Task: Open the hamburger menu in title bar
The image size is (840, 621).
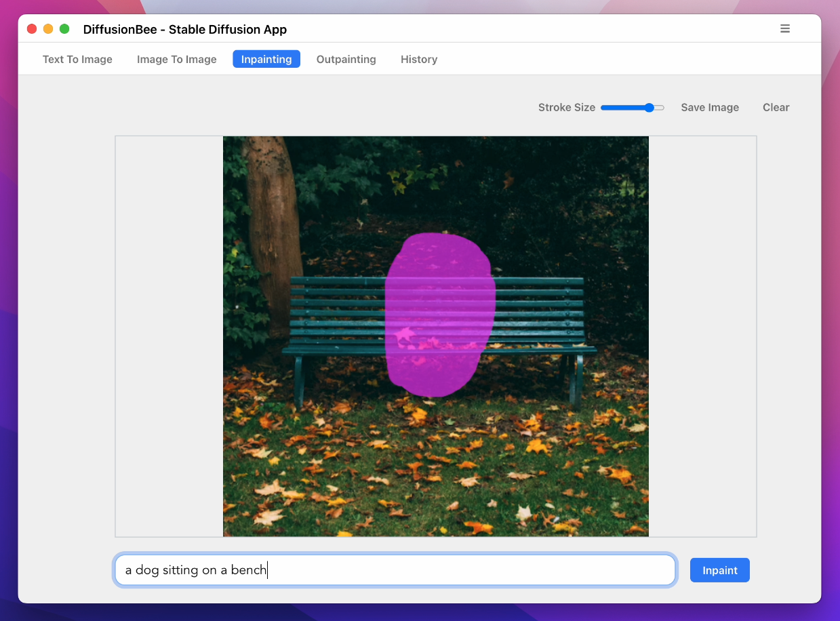Action: pyautogui.click(x=785, y=28)
